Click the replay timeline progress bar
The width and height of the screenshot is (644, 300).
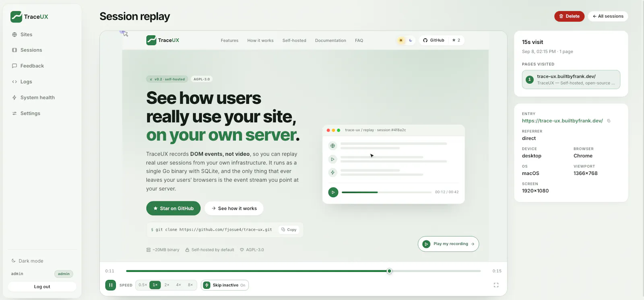pyautogui.click(x=303, y=271)
